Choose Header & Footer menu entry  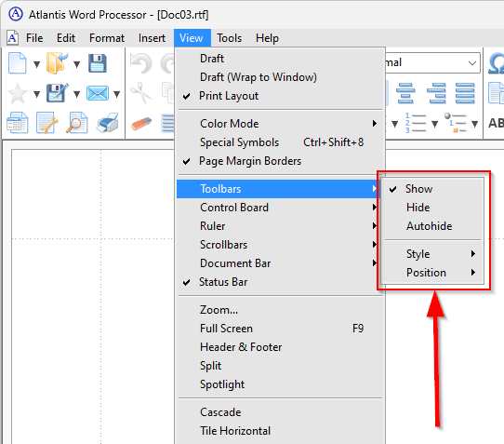pyautogui.click(x=280, y=347)
